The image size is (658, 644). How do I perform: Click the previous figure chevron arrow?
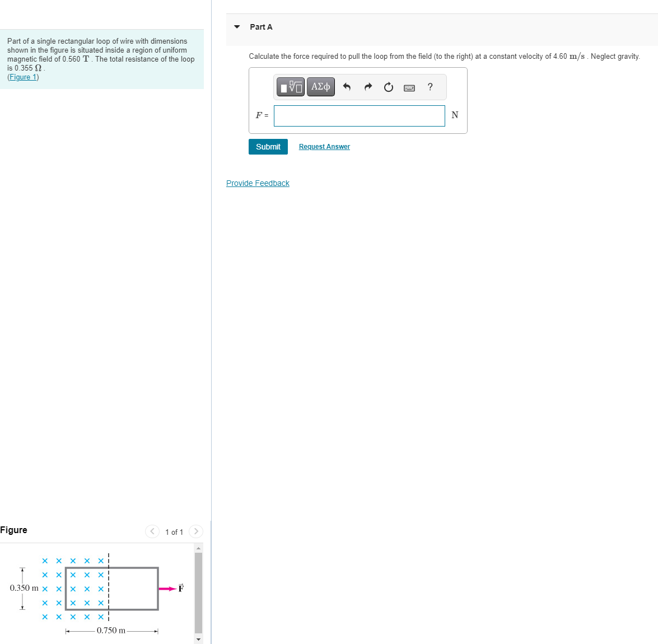(152, 531)
